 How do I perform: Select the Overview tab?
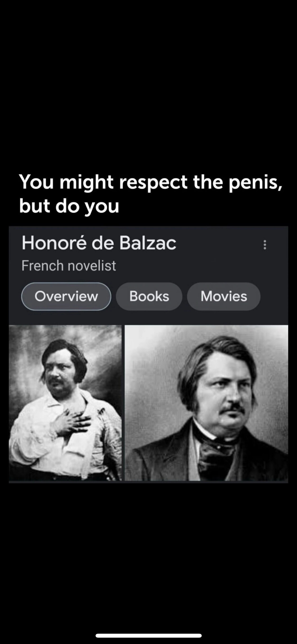point(66,296)
